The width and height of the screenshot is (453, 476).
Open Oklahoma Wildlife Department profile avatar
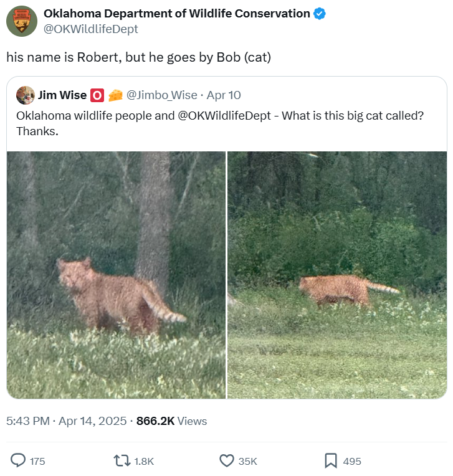[22, 21]
